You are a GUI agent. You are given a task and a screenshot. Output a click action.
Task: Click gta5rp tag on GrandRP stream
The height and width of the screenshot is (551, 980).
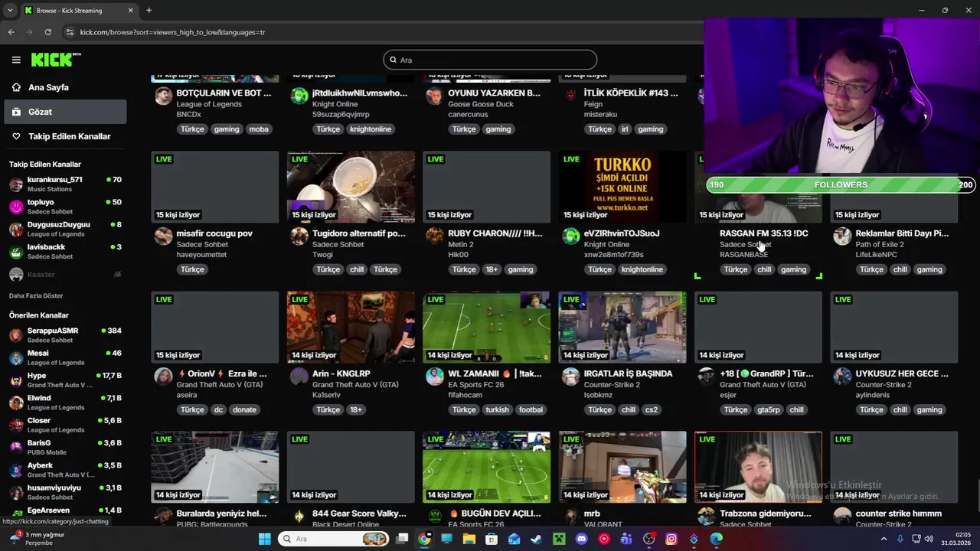pos(768,409)
